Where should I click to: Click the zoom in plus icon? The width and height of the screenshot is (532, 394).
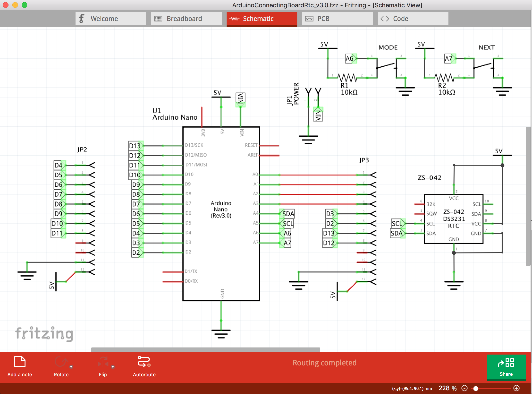[516, 388]
